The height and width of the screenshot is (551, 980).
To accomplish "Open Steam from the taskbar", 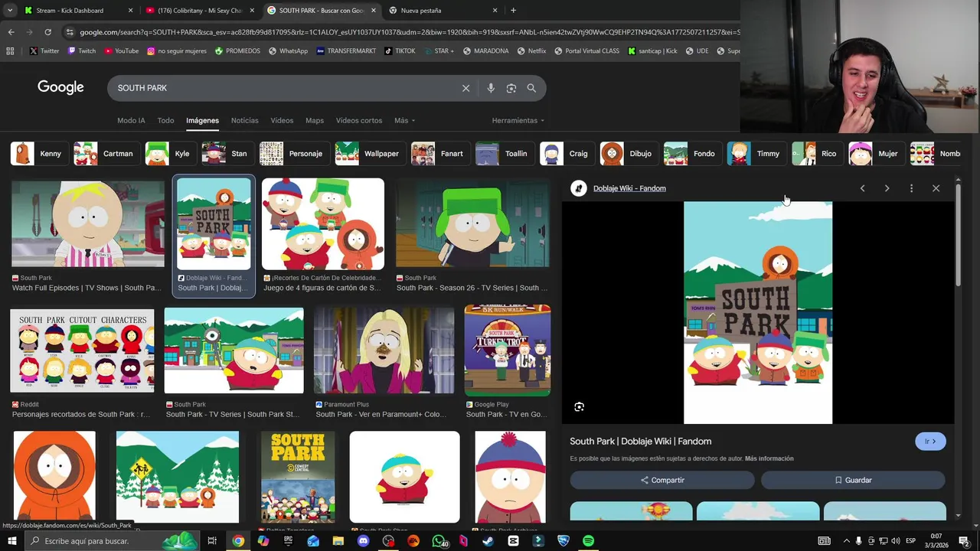I will click(488, 541).
